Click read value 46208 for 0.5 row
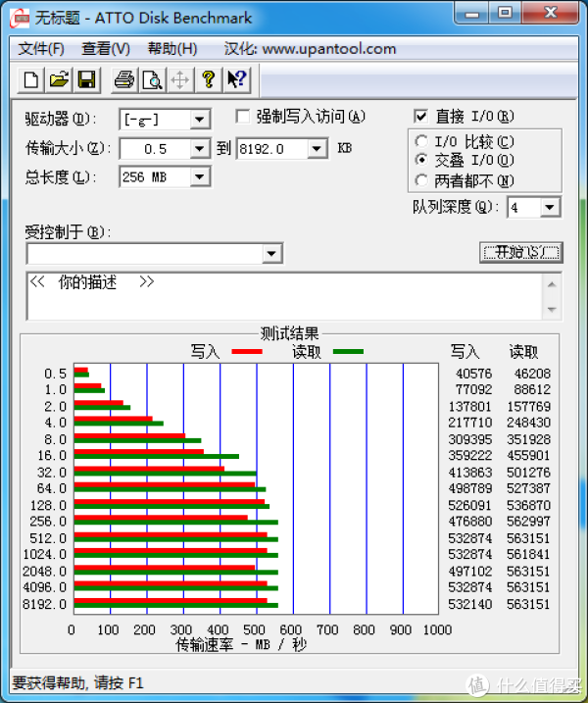Viewport: 588px width, 703px height. (x=532, y=374)
